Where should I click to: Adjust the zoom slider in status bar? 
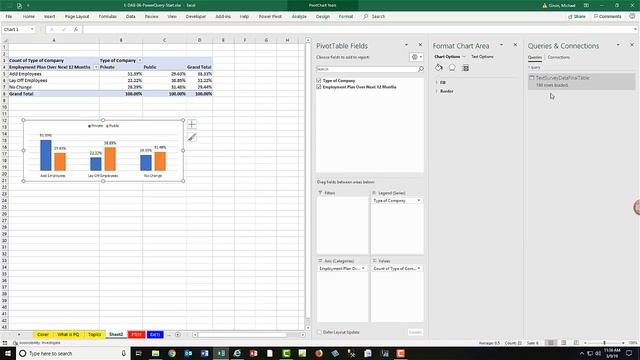[604, 343]
